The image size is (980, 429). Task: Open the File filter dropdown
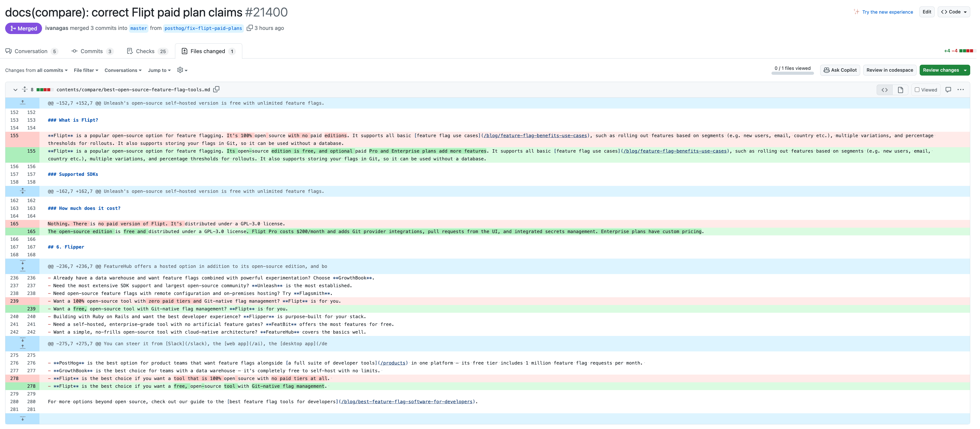click(86, 70)
